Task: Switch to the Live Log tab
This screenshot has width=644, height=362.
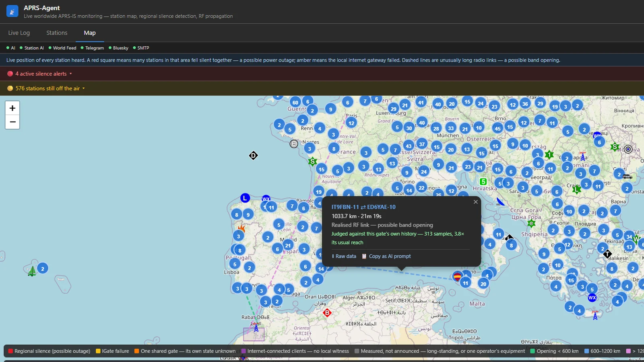Action: point(19,33)
